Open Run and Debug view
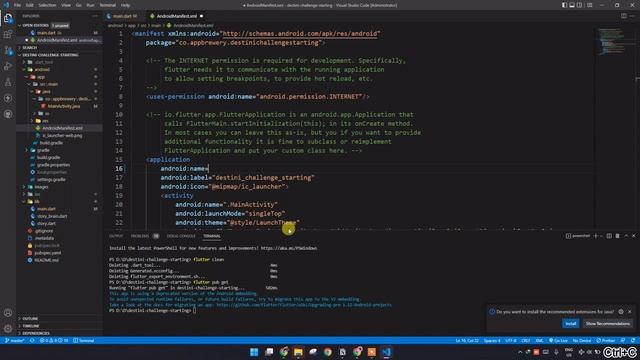Viewport: 640px width, 360px height. coord(8,66)
